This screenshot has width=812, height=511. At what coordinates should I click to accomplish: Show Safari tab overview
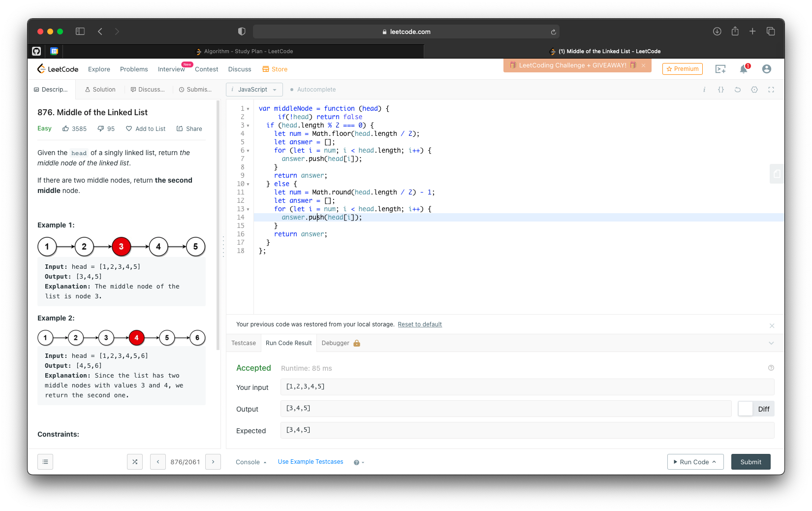click(771, 32)
